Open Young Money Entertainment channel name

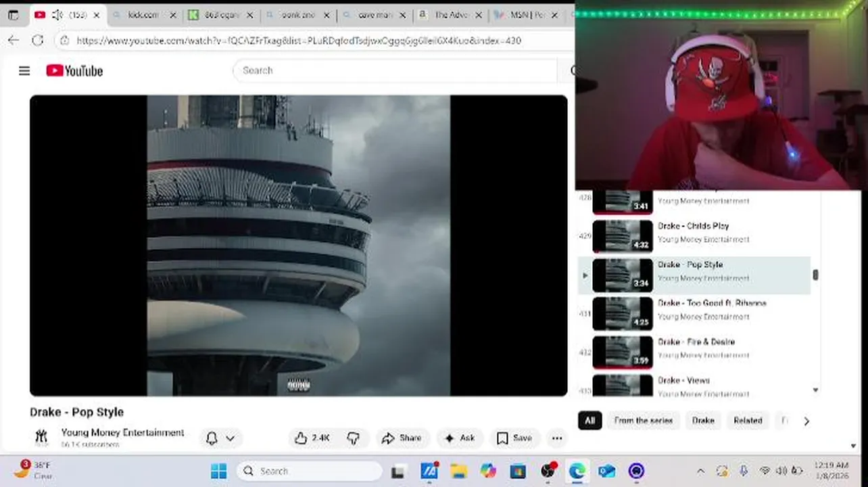[x=122, y=433]
